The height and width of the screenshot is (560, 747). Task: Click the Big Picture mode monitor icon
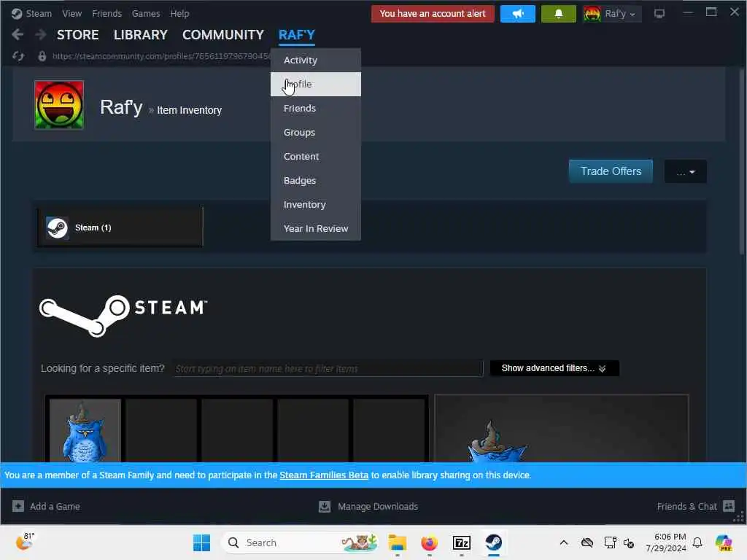point(659,14)
